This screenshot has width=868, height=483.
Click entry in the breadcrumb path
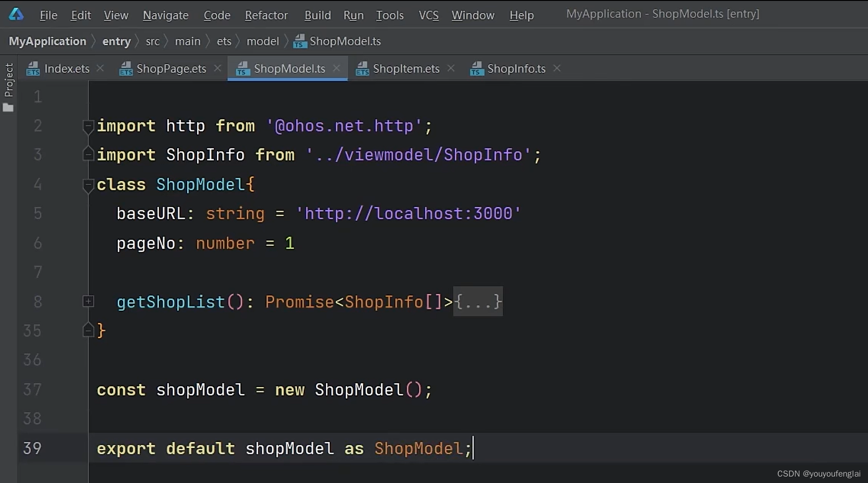(x=117, y=41)
